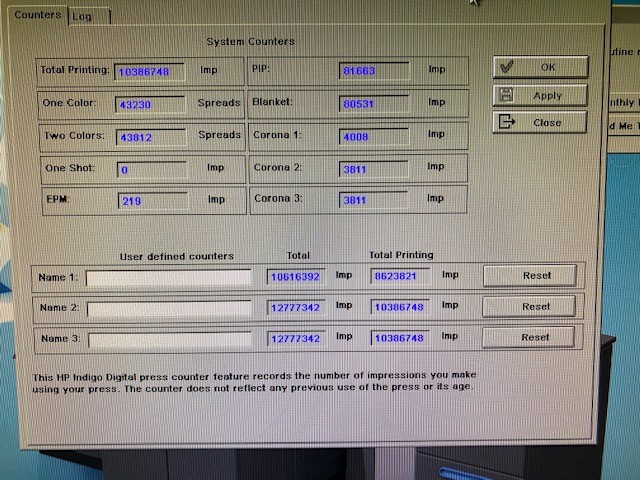Reset the Name 1 counter
The width and height of the screenshot is (640, 480).
coord(530,276)
